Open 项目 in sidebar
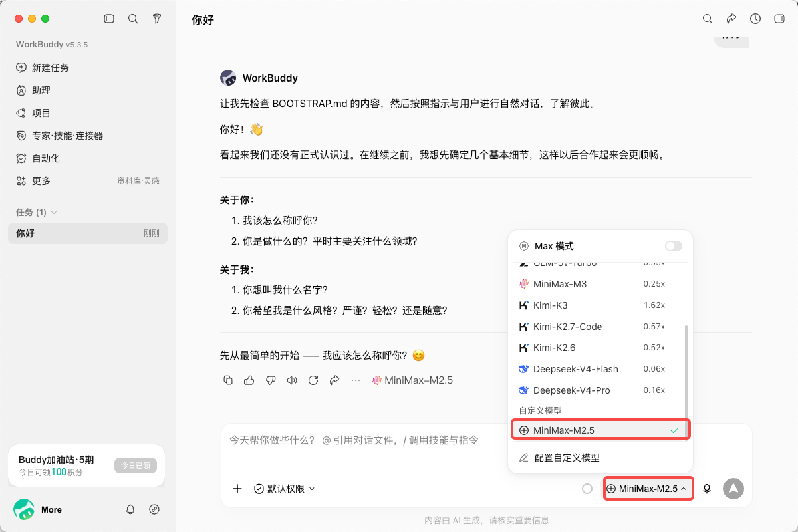Image resolution: width=798 pixels, height=532 pixels. 88,113
